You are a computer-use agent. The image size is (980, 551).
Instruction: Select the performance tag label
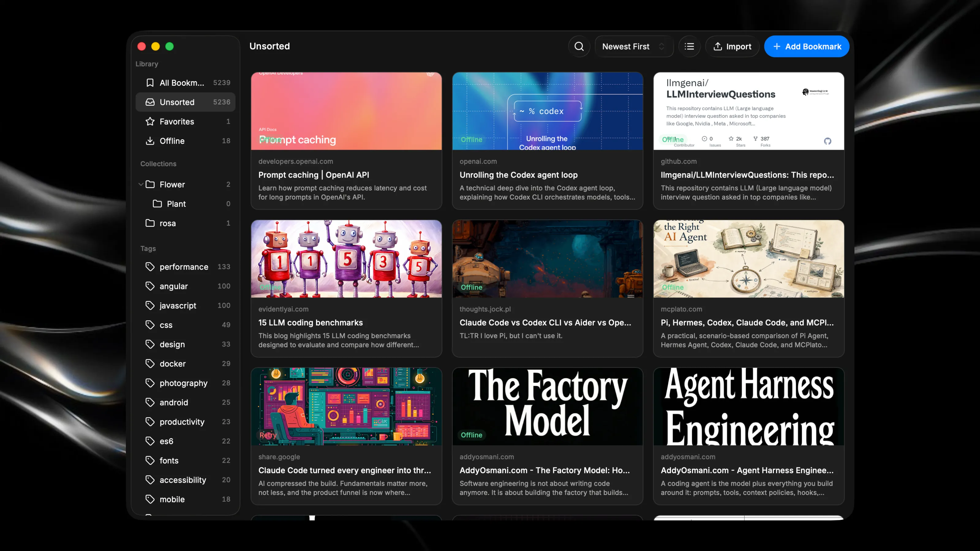[184, 267]
